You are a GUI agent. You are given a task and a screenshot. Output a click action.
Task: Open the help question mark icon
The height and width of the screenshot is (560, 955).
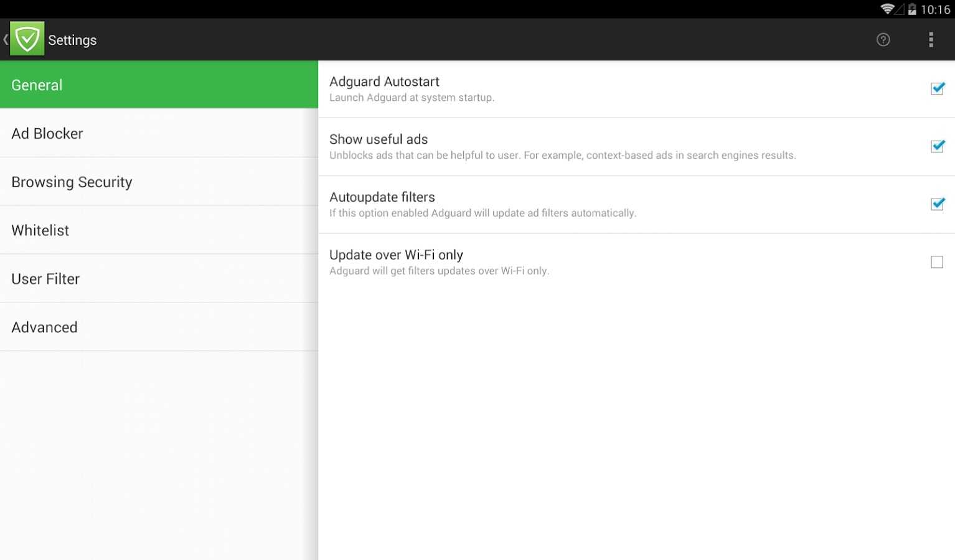(x=883, y=40)
